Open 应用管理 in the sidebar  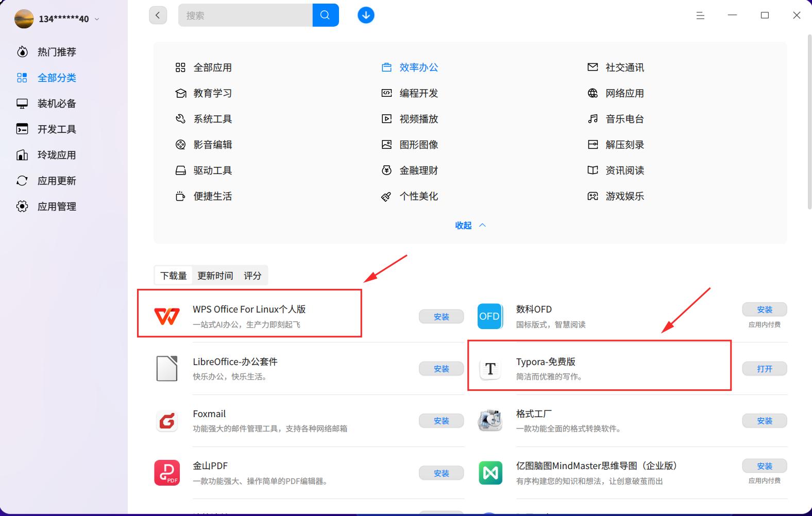coord(57,207)
